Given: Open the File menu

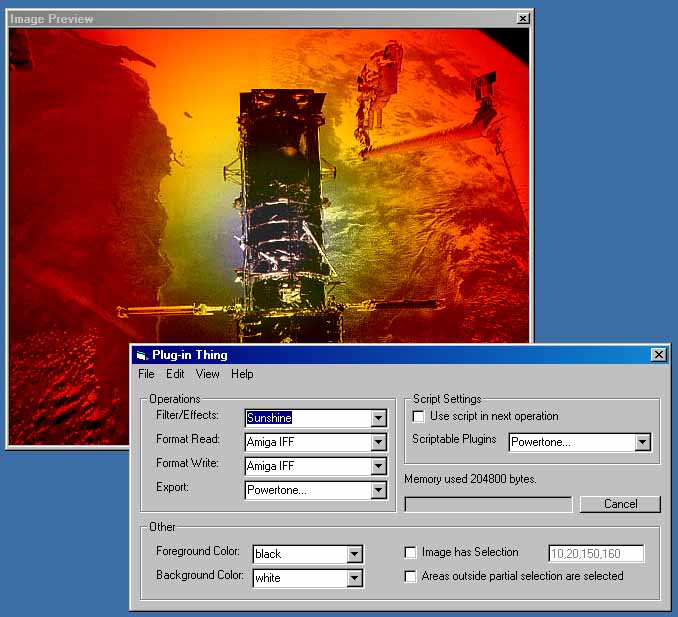Looking at the screenshot, I should coord(146,374).
